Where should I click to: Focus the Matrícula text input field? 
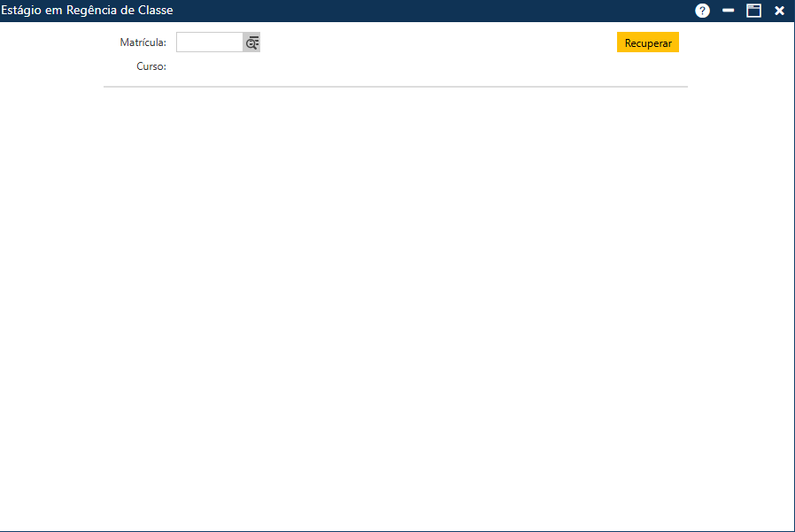[x=210, y=42]
